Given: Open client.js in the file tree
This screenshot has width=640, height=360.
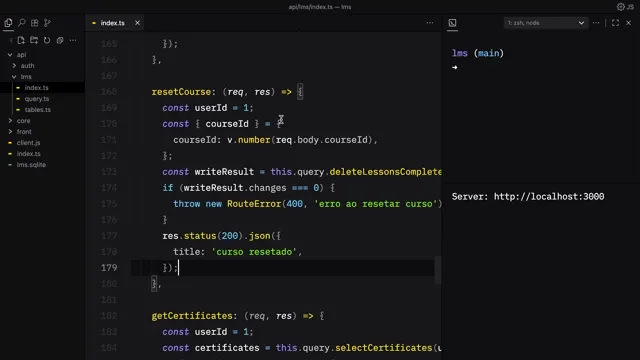Looking at the screenshot, I should (x=28, y=142).
